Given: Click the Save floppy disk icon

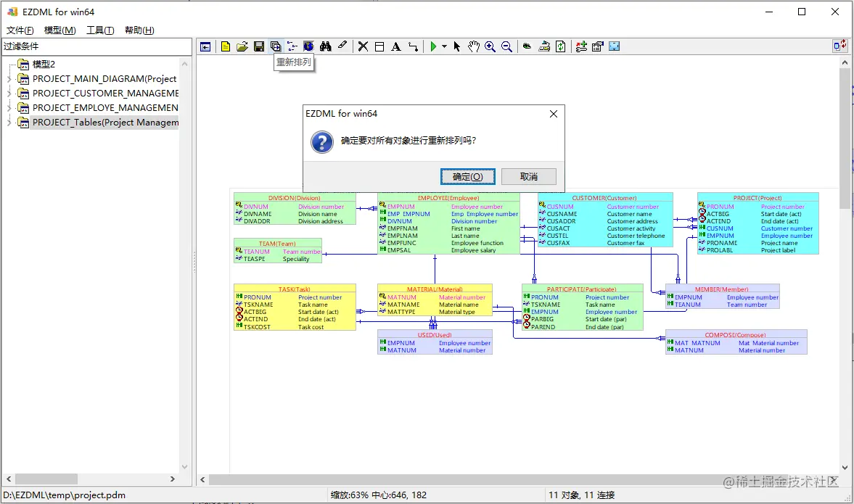Looking at the screenshot, I should pyautogui.click(x=259, y=47).
